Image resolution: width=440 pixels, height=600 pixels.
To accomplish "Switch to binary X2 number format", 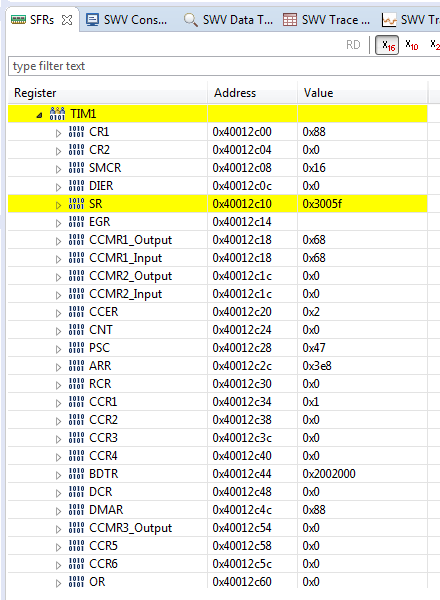I will 435,45.
